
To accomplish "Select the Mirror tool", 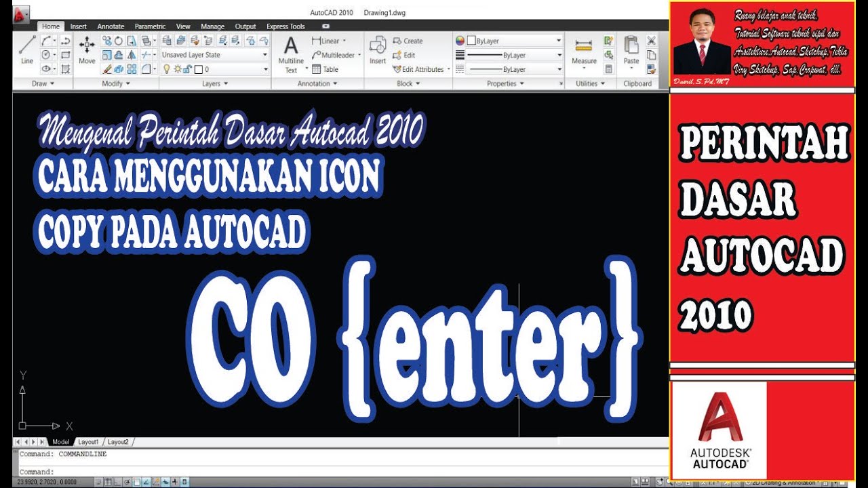I will 132,55.
